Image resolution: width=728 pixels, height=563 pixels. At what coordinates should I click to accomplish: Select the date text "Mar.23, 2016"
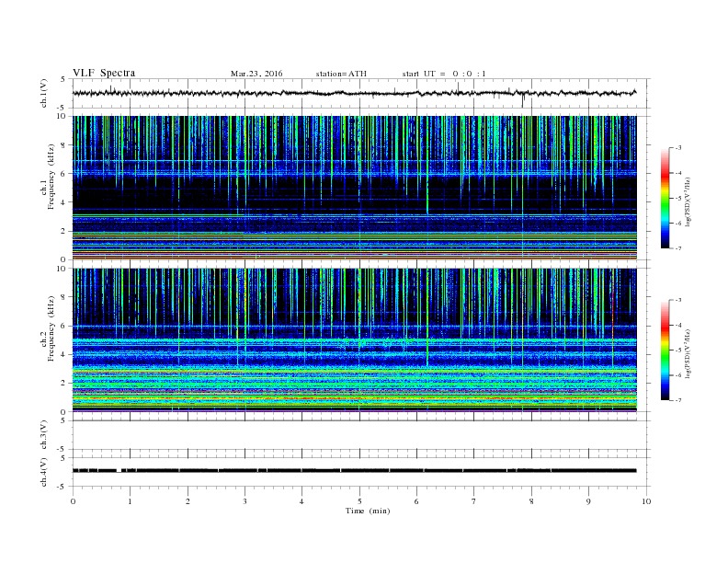(x=256, y=74)
